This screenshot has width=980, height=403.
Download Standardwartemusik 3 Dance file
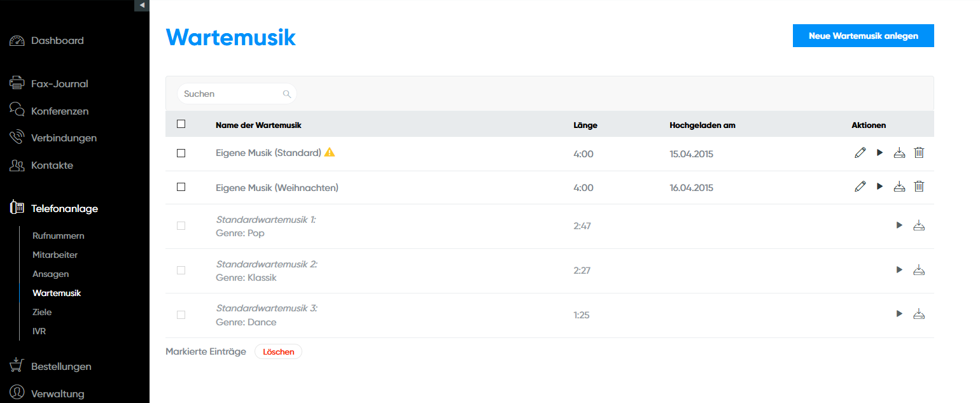coord(919,314)
